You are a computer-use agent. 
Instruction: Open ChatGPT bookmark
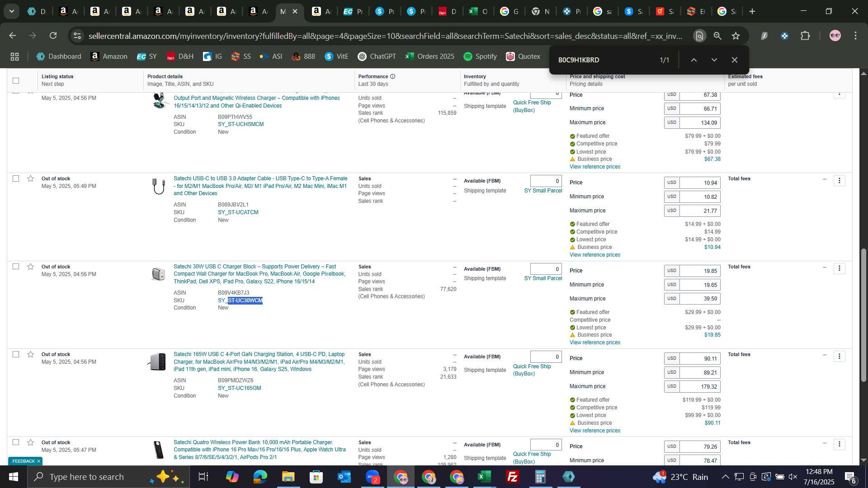377,56
